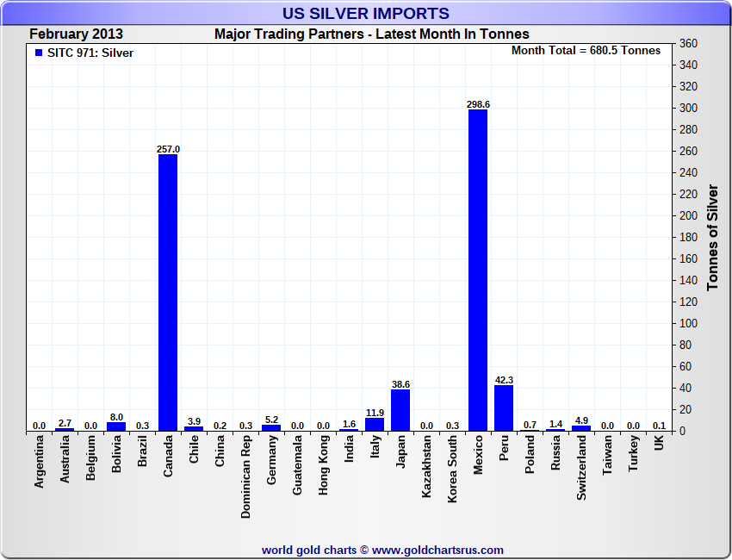The image size is (732, 560).
Task: Click the SITC 971: Silver legend text
Action: (90, 53)
